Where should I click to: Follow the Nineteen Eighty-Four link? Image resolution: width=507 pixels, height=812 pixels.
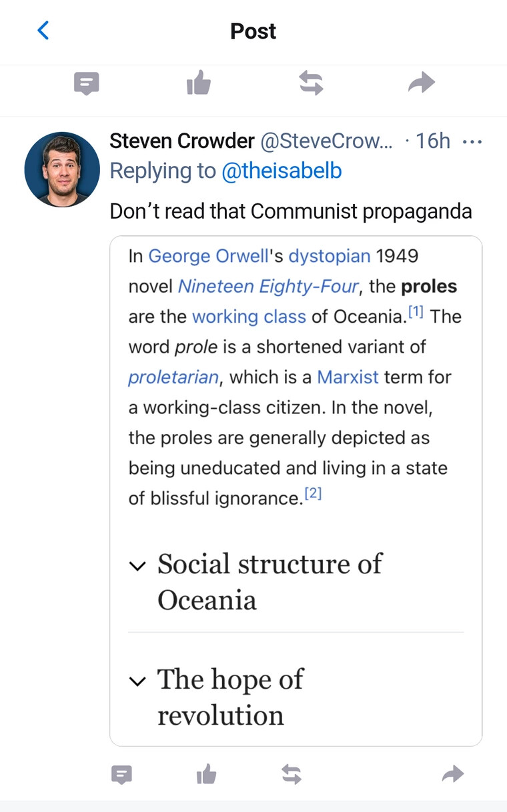(x=269, y=287)
